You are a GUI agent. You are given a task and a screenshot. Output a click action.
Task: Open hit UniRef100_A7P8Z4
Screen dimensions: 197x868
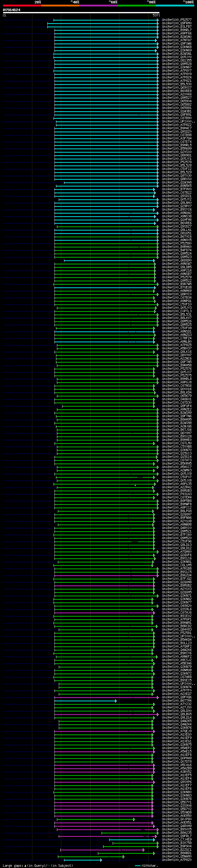(176, 78)
